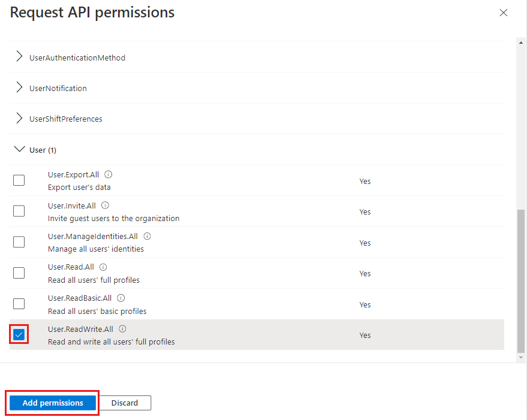This screenshot has height=420, width=527.
Task: Click info icon next to User.ManageIdentities.All
Action: click(147, 236)
